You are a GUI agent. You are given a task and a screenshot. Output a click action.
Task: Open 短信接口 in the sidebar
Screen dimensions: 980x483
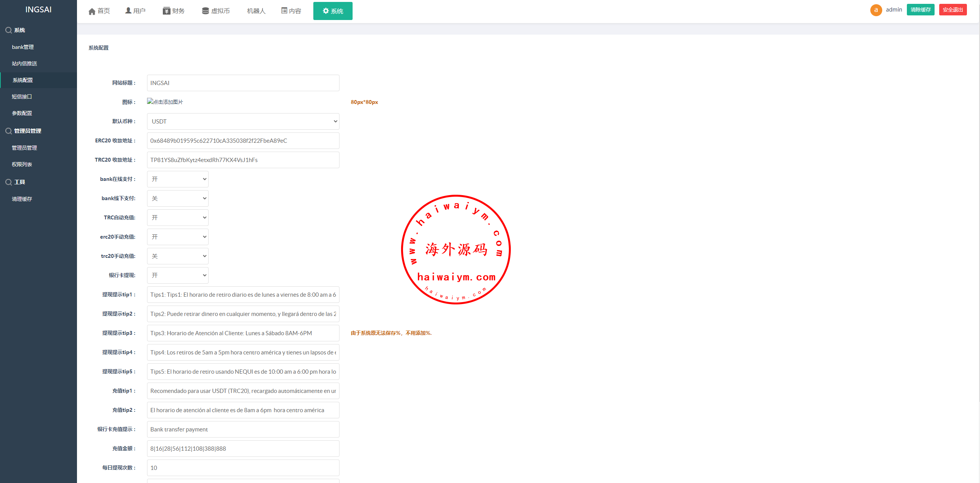click(x=22, y=97)
